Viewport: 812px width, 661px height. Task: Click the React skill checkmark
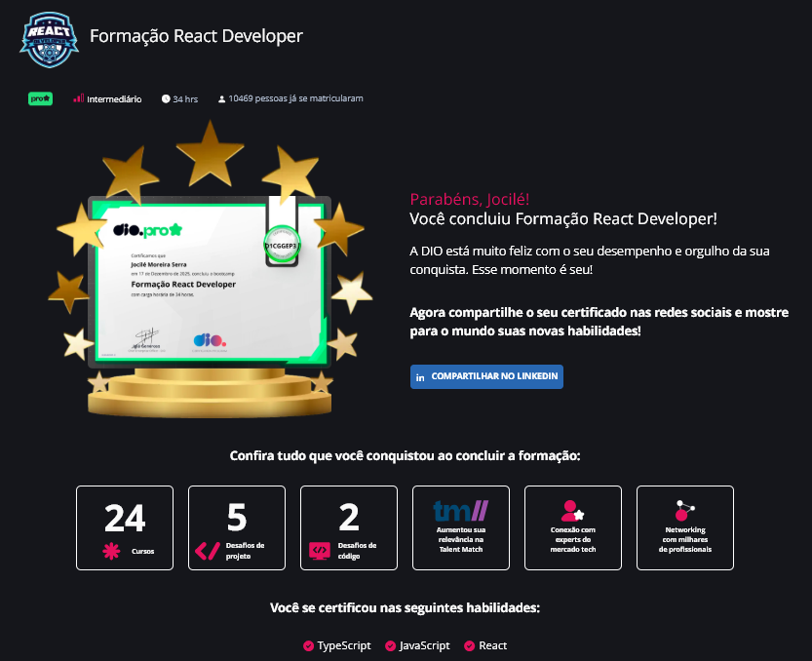click(469, 645)
